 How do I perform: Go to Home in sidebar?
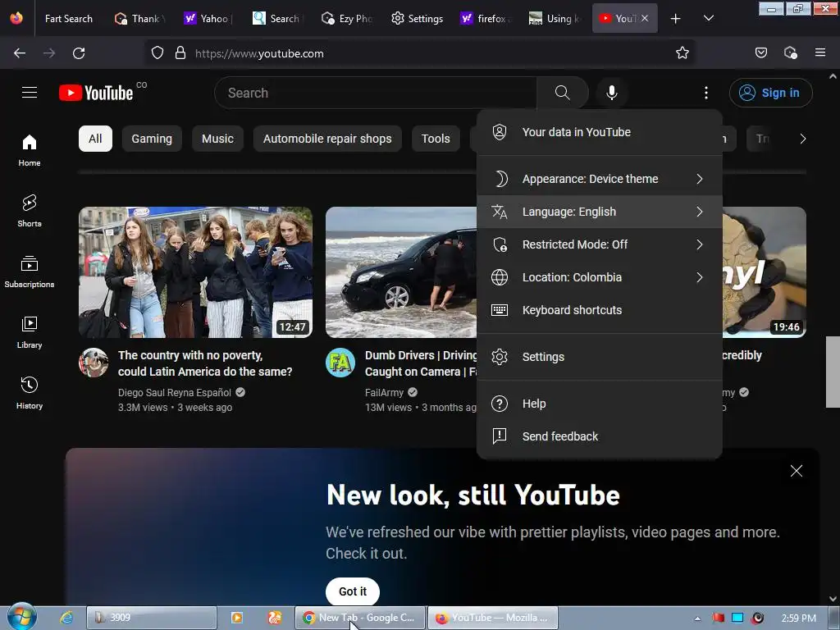[30, 151]
